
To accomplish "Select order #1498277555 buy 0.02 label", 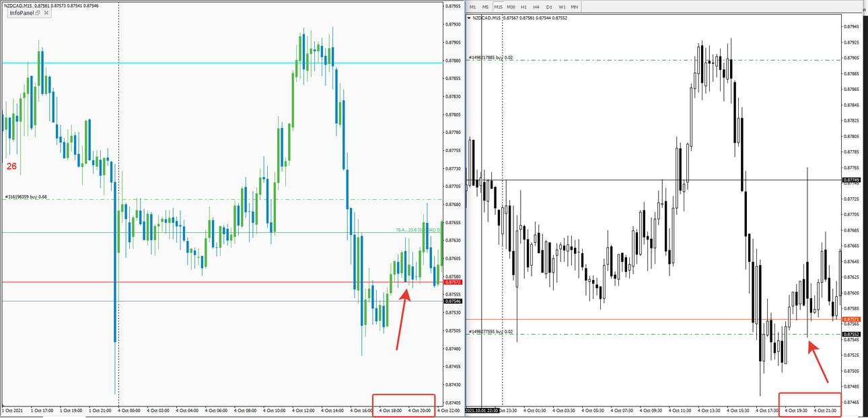I will pyautogui.click(x=491, y=332).
